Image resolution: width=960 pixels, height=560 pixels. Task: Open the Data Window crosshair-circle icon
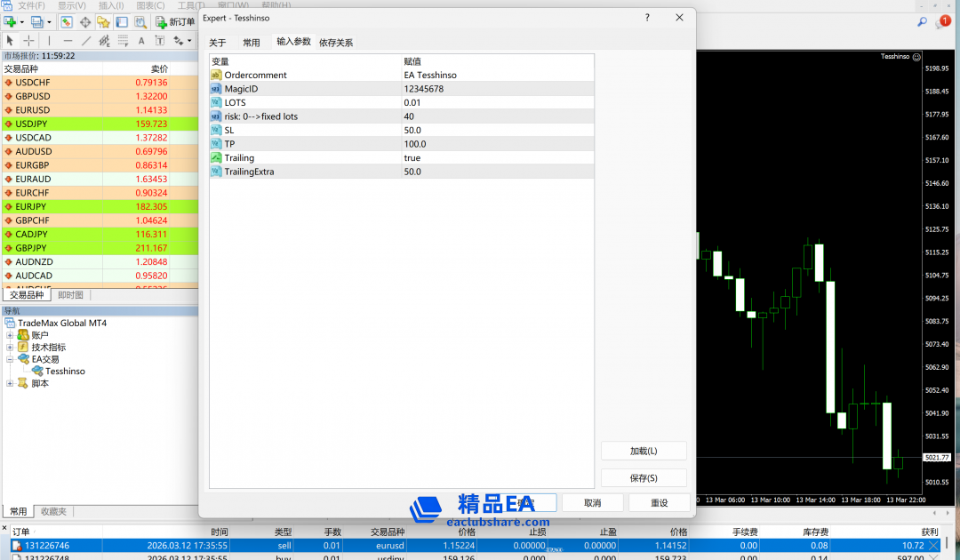(85, 21)
